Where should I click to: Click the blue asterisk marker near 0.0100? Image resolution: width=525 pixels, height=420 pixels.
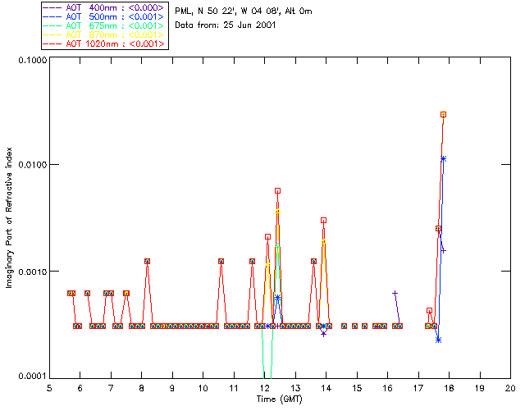[443, 159]
